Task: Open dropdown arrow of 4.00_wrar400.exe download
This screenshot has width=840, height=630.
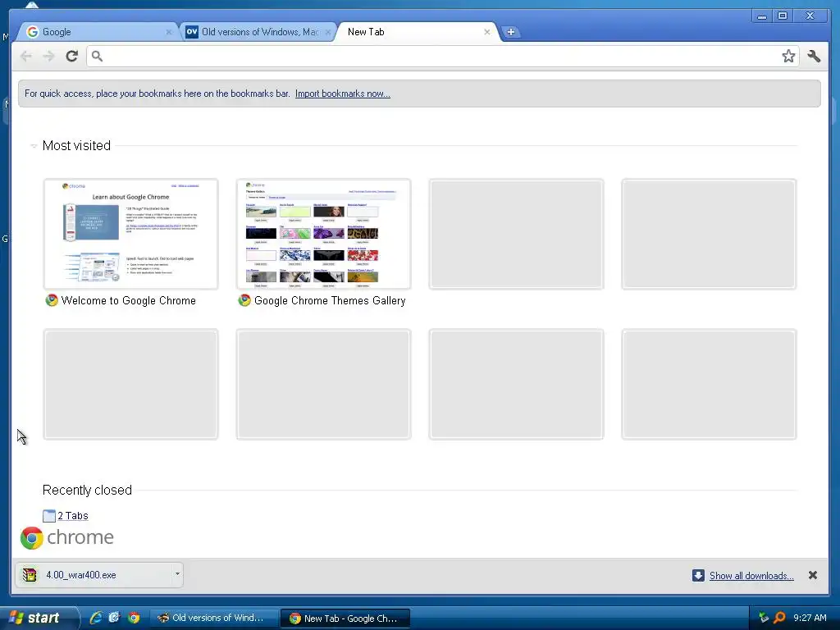Action: [x=177, y=574]
